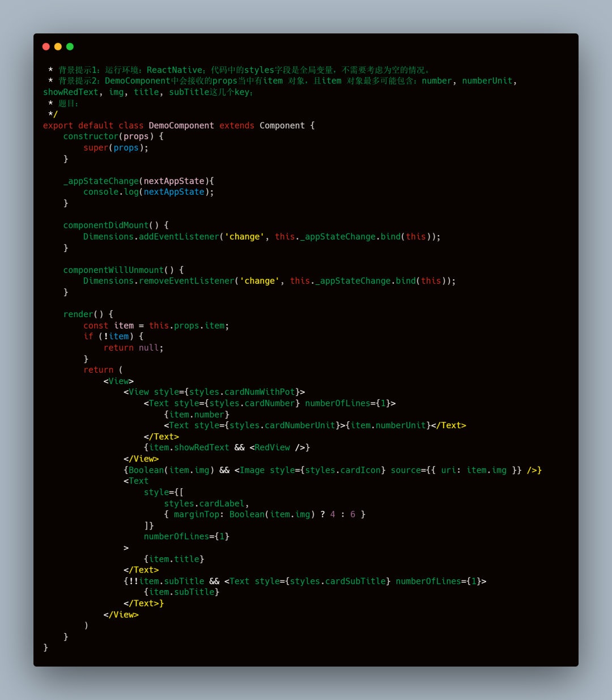
Task: Select the "componentWillUnmount" method name
Action: (x=113, y=270)
